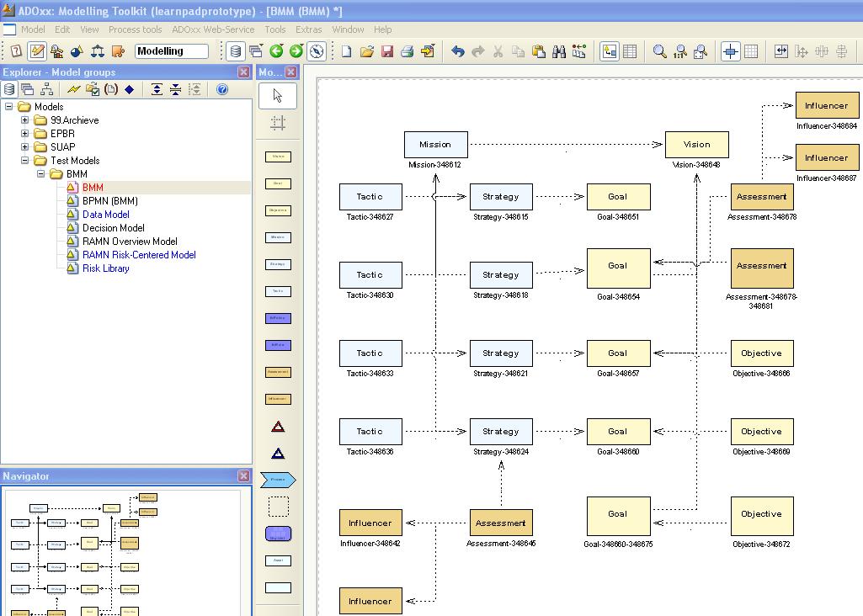Toggle the stacked windows view in Explorer toolbar
Image resolution: width=863 pixels, height=616 pixels.
tap(28, 89)
